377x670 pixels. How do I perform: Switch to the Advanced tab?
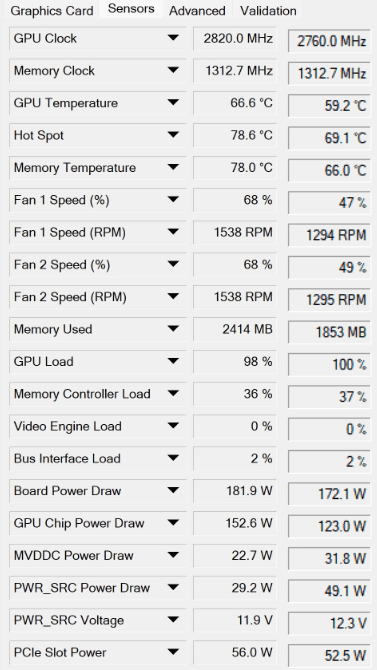tap(197, 11)
